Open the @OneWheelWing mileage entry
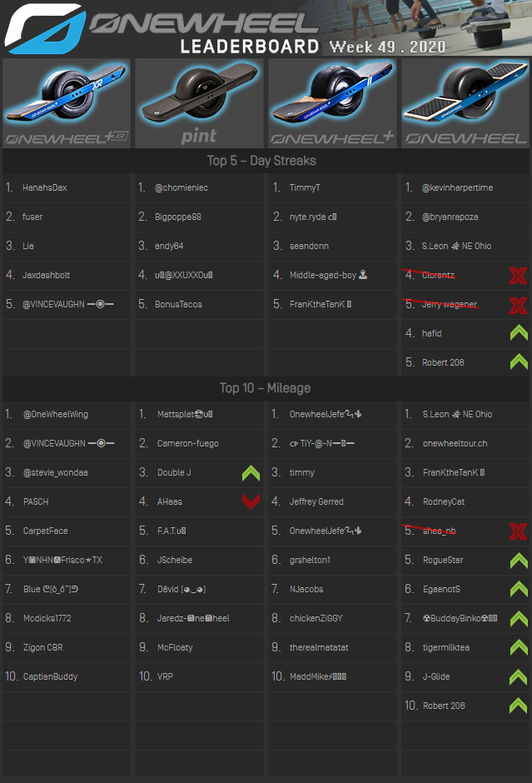This screenshot has height=783, width=532. click(56, 415)
